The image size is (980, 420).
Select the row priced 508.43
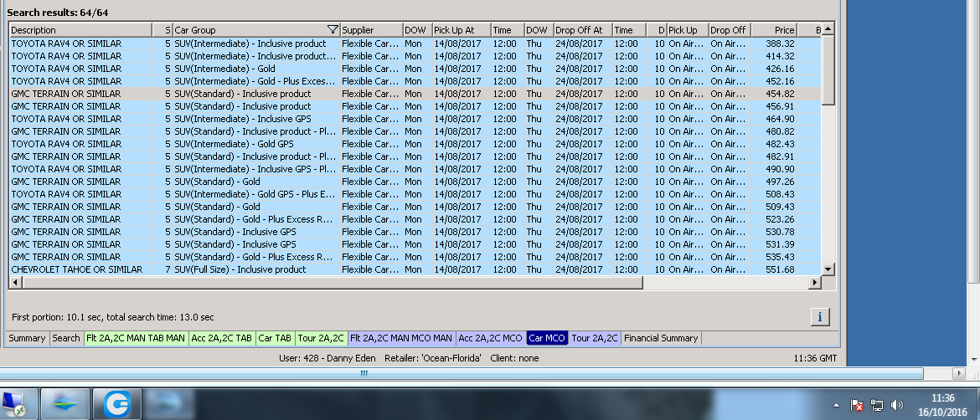pyautogui.click(x=415, y=194)
